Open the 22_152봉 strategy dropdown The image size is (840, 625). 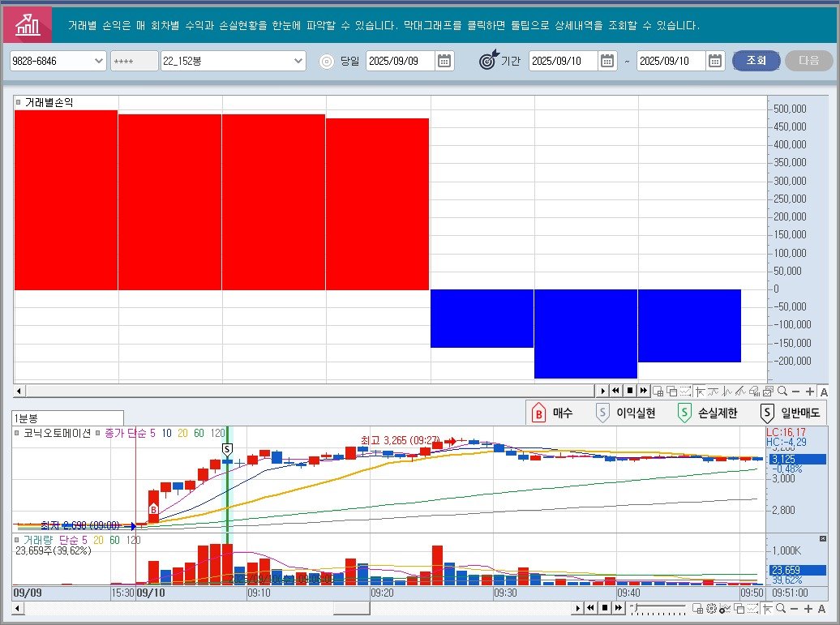[298, 61]
